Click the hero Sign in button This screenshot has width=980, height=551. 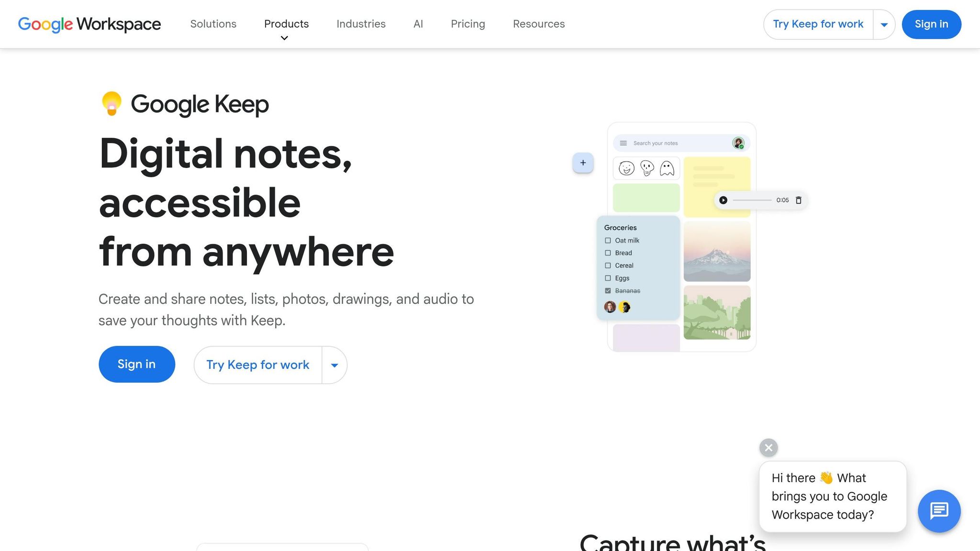coord(137,364)
